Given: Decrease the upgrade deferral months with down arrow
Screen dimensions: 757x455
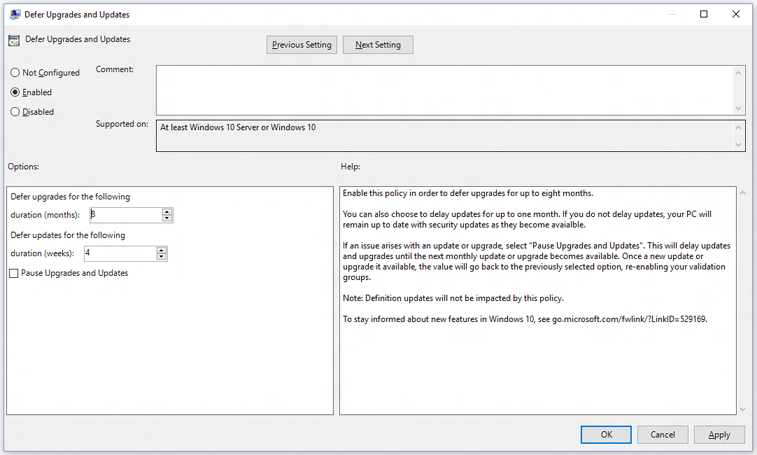Looking at the screenshot, I should 167,219.
